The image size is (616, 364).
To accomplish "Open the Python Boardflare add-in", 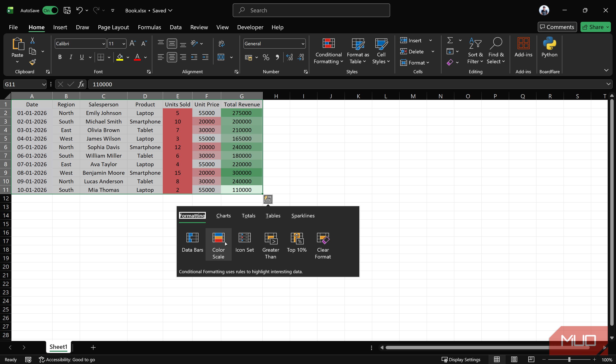I will (549, 48).
